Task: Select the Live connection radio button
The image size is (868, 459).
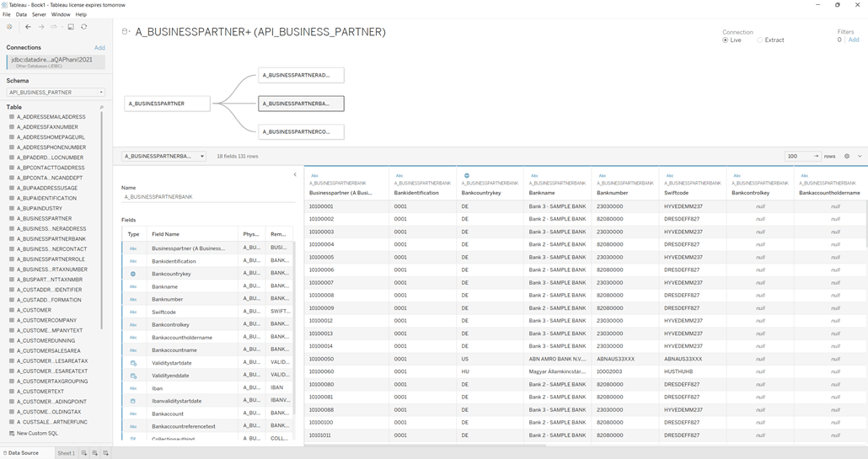Action: 726,40
